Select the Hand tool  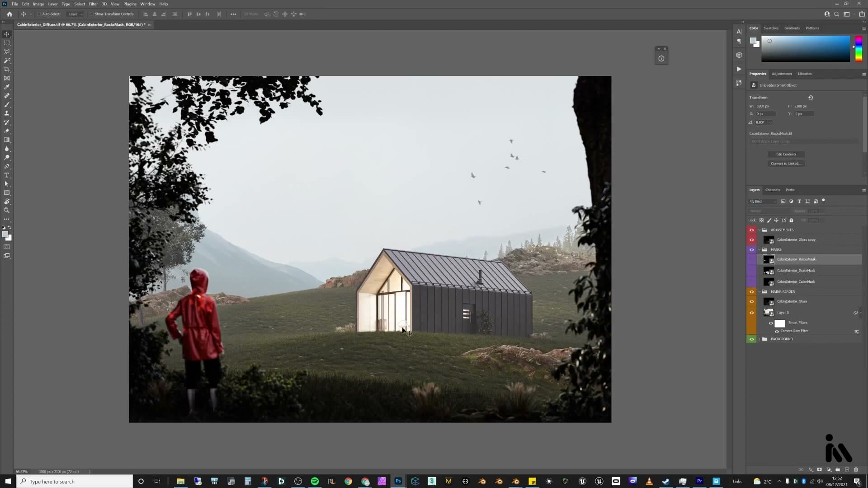(7, 202)
